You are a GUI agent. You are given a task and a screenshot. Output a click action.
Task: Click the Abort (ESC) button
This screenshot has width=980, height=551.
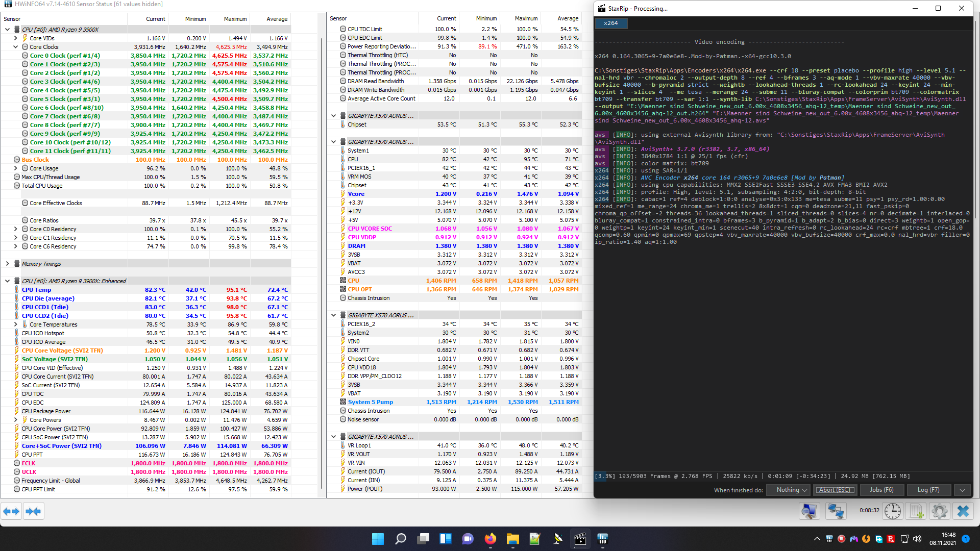(835, 490)
